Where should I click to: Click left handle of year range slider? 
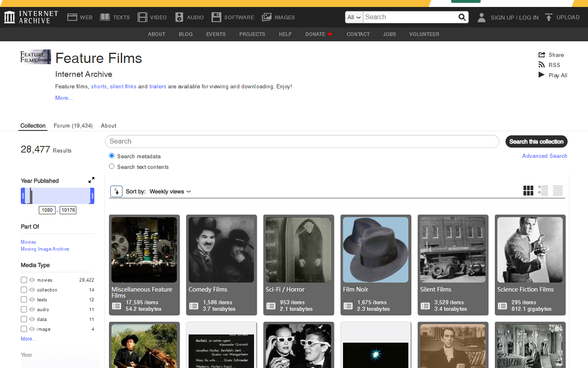[x=23, y=196]
